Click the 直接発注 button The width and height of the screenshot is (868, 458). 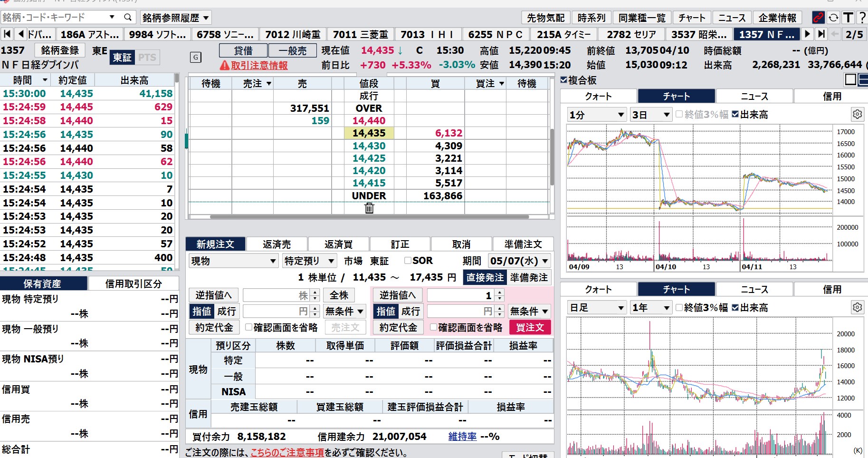pyautogui.click(x=485, y=277)
